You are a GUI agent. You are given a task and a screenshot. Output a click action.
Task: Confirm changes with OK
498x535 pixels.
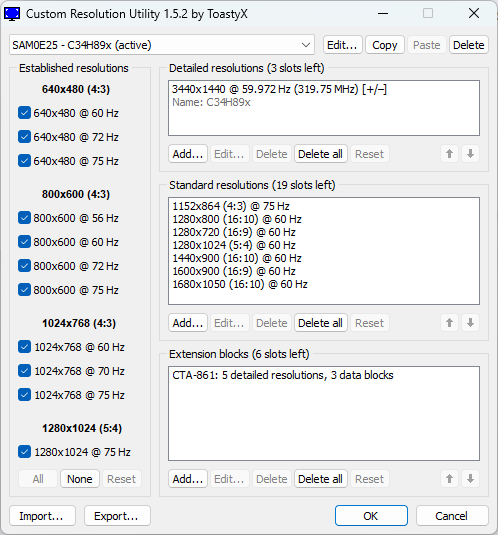(371, 516)
